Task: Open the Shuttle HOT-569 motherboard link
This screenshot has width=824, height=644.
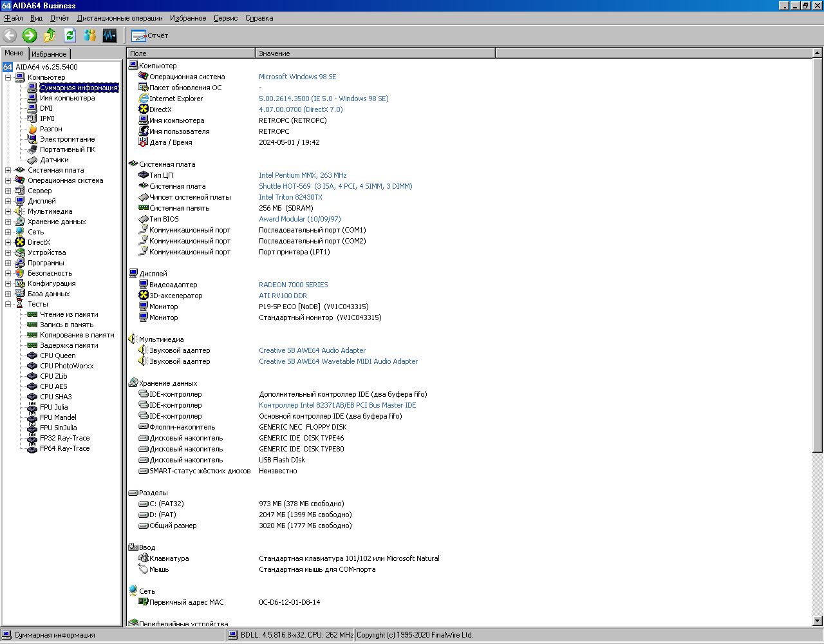Action: point(335,186)
